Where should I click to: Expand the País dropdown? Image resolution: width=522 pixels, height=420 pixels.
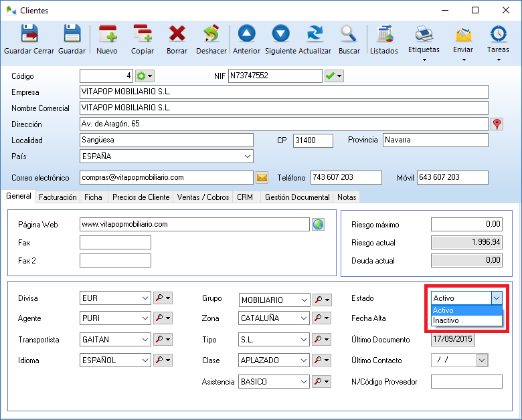coord(248,156)
